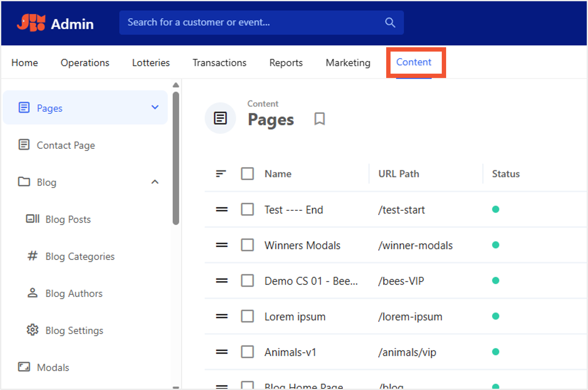The height and width of the screenshot is (390, 588).
Task: Check the Lorem ipsum row checkbox
Action: tap(247, 316)
